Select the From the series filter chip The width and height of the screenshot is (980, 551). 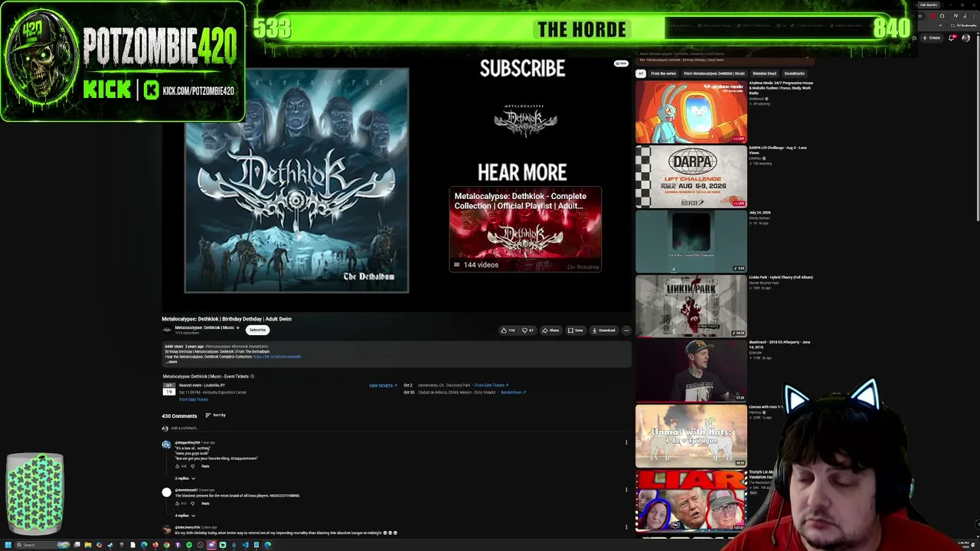click(663, 73)
